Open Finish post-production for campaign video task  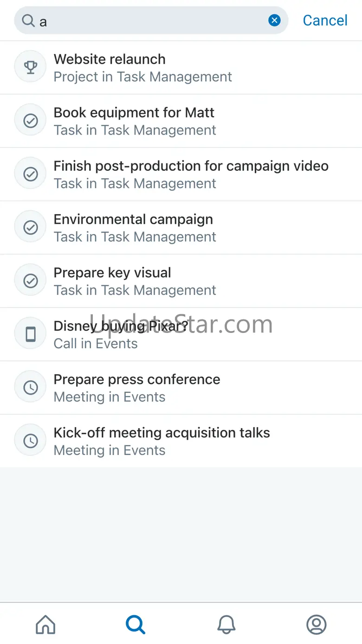click(x=191, y=175)
